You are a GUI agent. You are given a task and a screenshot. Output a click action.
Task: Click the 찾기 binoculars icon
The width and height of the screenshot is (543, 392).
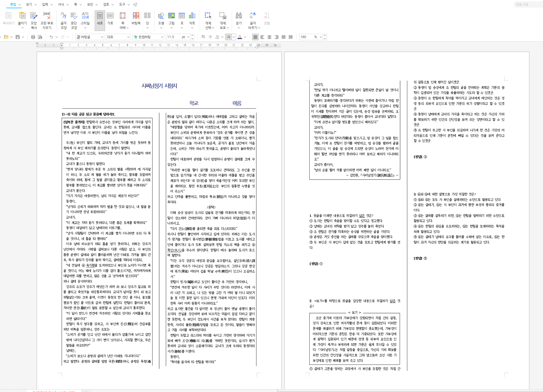click(239, 16)
